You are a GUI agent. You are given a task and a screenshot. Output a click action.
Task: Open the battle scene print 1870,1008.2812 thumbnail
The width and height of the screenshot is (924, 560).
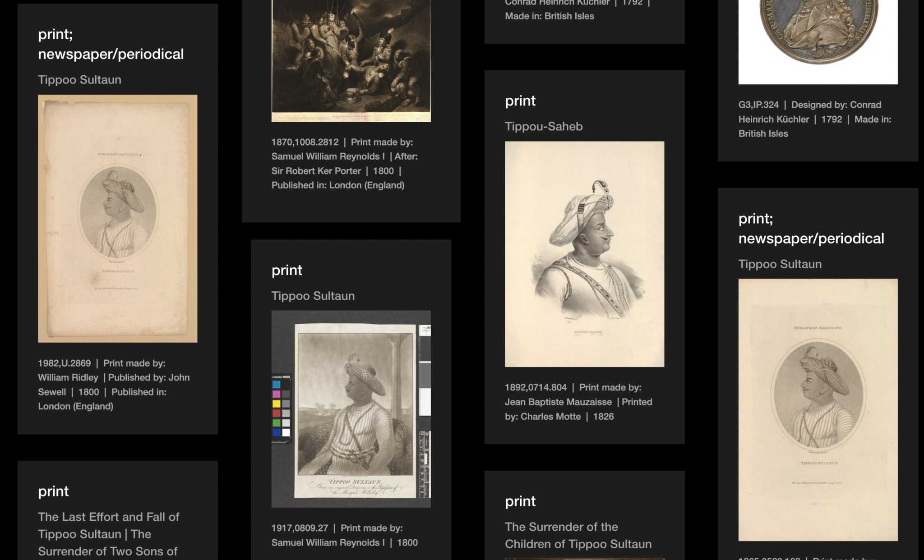(x=351, y=59)
